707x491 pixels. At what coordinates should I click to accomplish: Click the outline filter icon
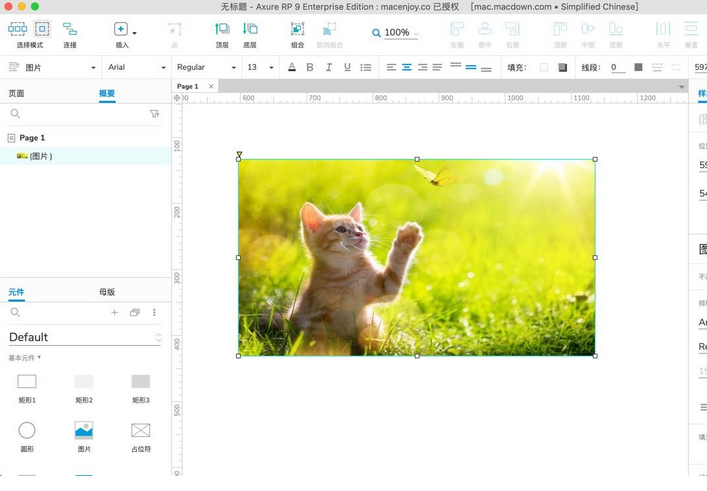tap(154, 114)
